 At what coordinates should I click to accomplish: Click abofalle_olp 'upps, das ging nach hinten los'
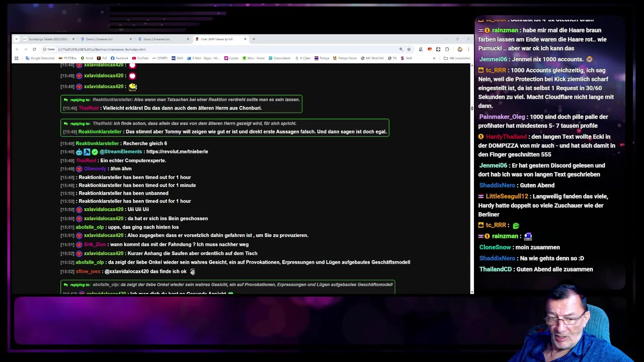(x=143, y=227)
